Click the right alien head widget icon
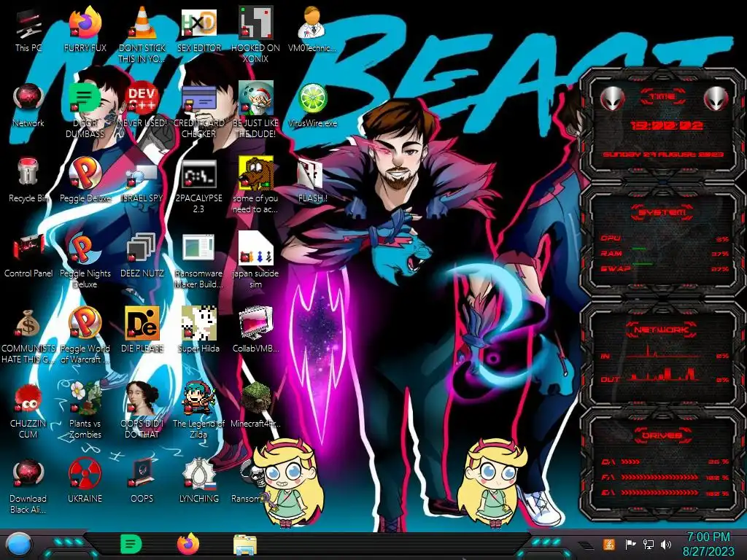The width and height of the screenshot is (747, 560). [x=716, y=98]
